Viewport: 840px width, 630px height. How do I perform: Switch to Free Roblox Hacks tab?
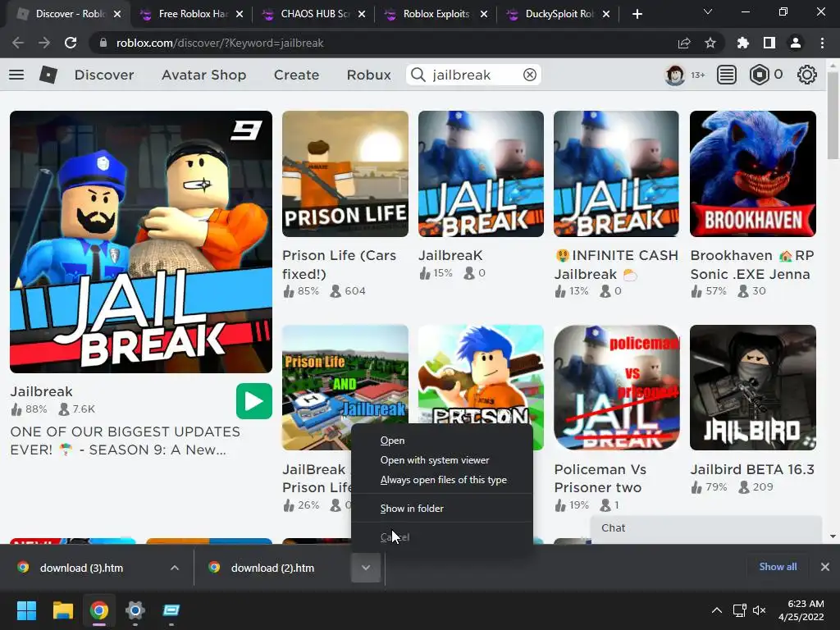pos(185,14)
